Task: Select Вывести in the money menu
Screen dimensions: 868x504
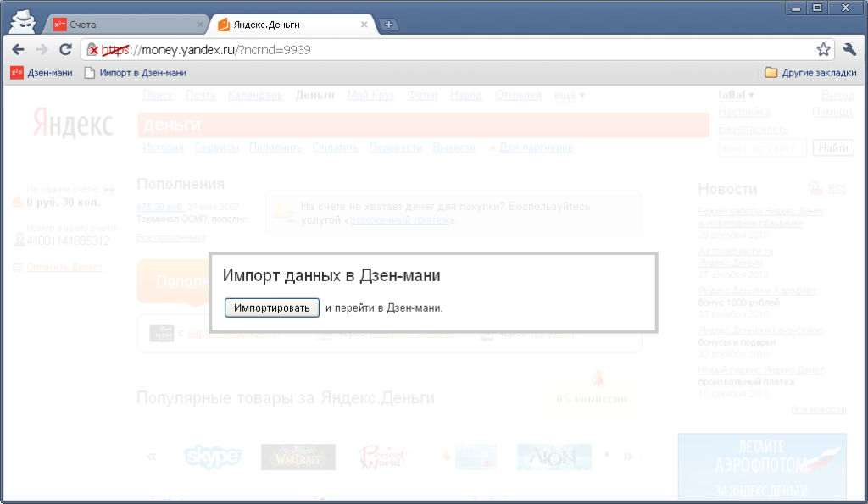Action: point(454,147)
